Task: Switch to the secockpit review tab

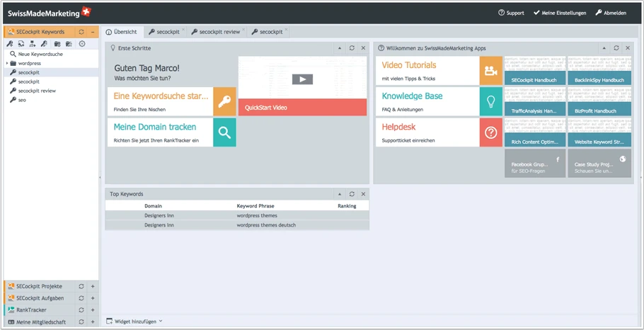Action: 216,32
